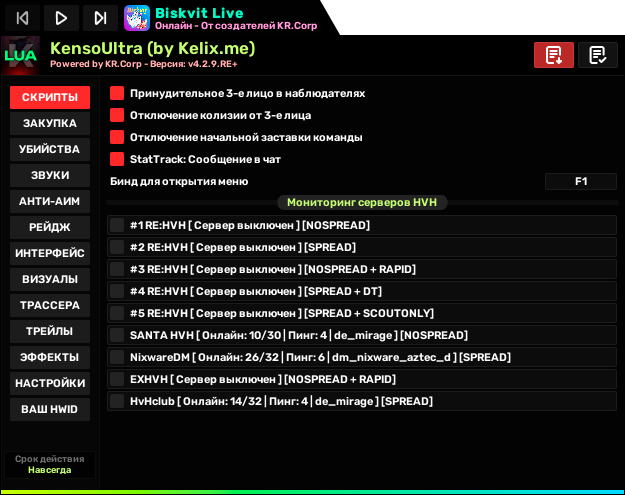This screenshot has height=495, width=625.
Task: Click the F1 menu keybind field
Action: 580,181
